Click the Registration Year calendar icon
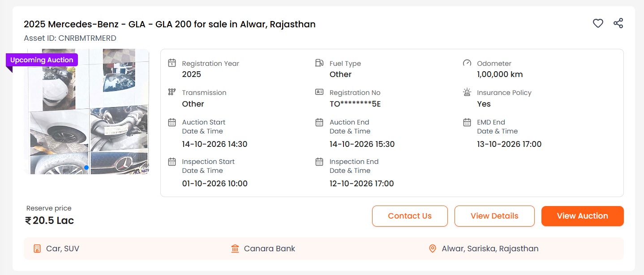The width and height of the screenshot is (644, 275). (172, 63)
